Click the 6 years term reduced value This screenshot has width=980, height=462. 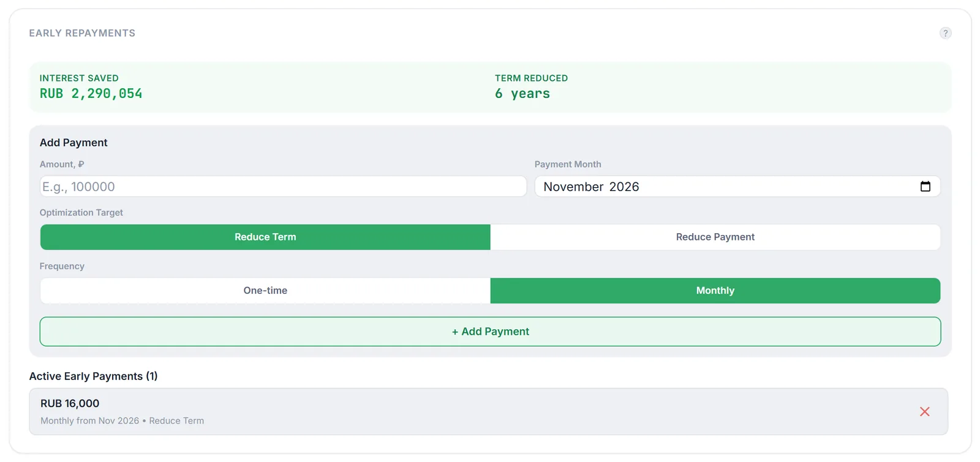coord(522,94)
